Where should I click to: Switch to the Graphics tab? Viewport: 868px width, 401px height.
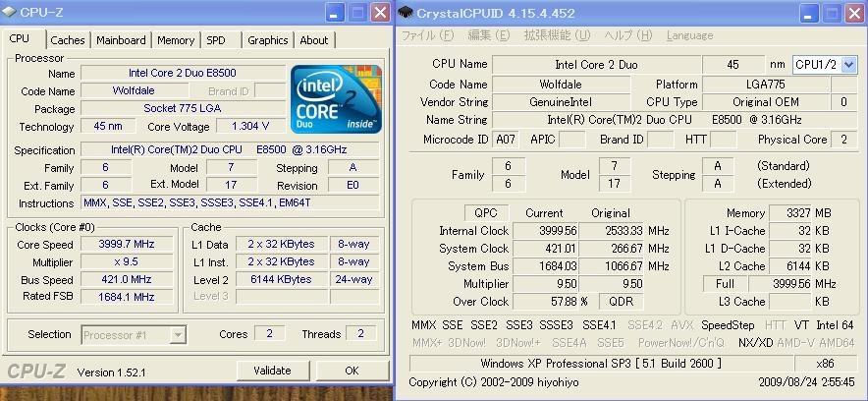coord(267,40)
